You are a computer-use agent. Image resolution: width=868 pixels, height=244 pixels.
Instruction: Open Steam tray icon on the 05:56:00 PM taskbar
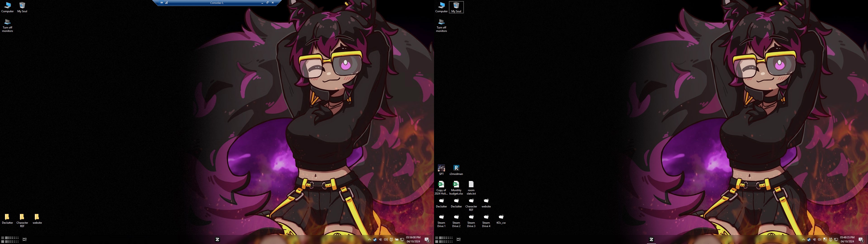click(375, 240)
